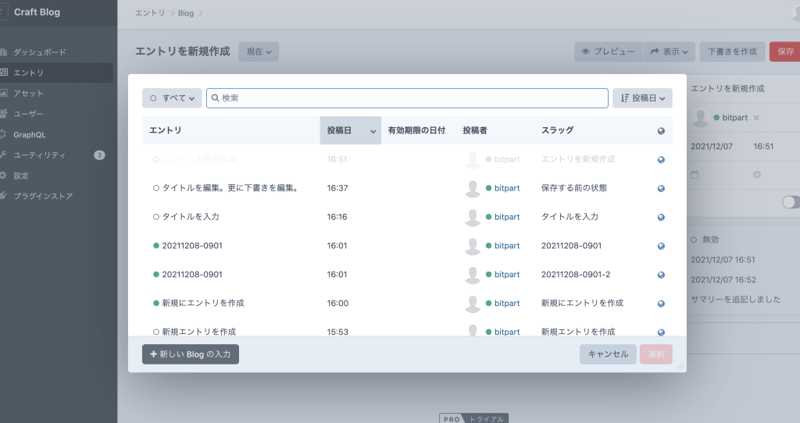Expand the 現在 revision dropdown
800x423 pixels.
[x=258, y=51]
